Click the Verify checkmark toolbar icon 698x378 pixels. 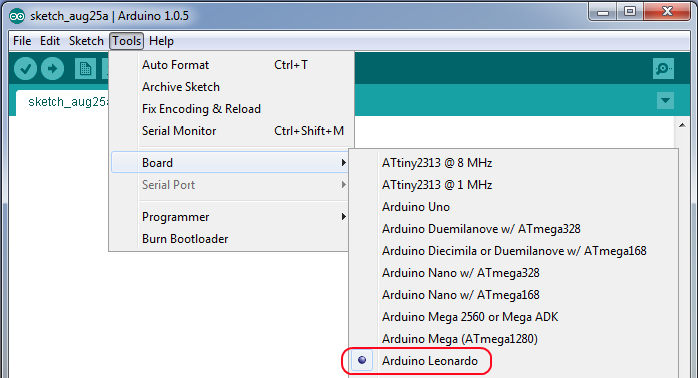(x=25, y=69)
